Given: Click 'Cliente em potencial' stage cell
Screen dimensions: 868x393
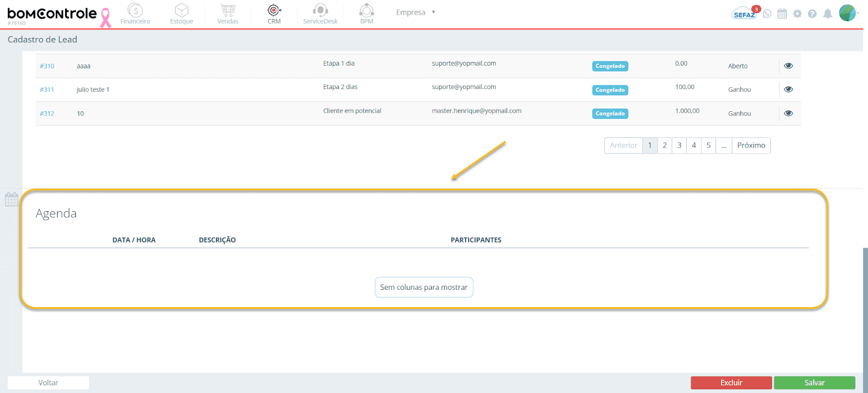Looking at the screenshot, I should click(352, 111).
